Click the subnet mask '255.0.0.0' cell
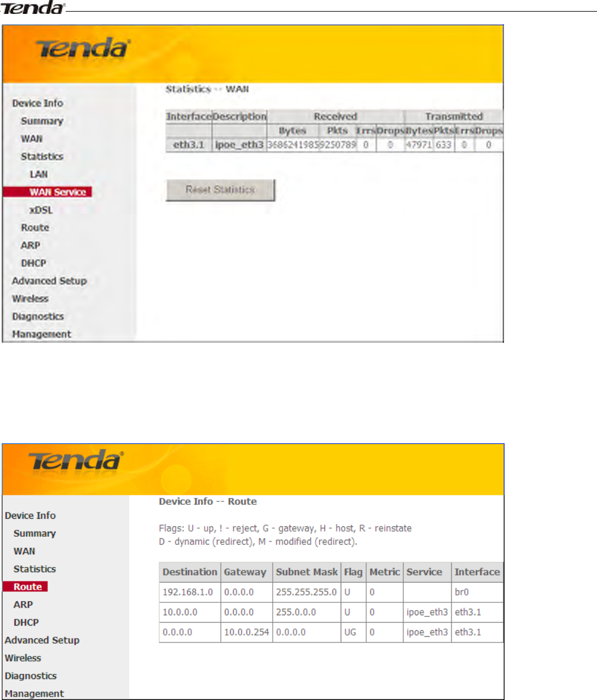This screenshot has height=700, width=597. point(307,612)
